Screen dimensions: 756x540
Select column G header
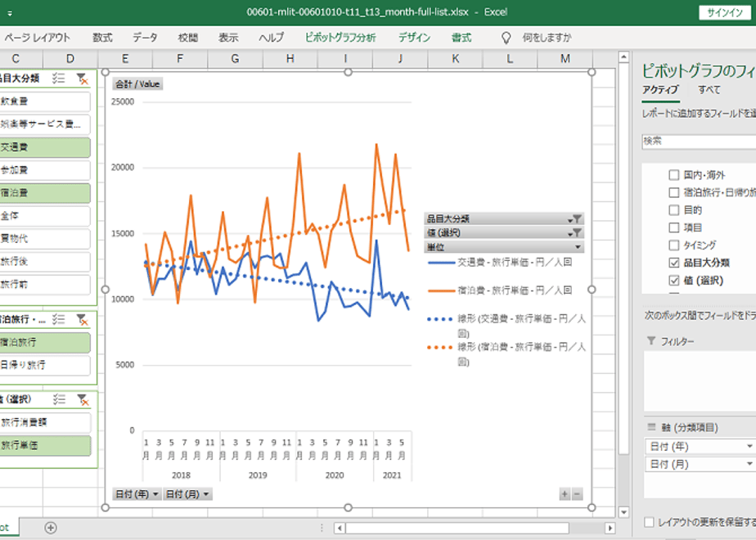(236, 59)
